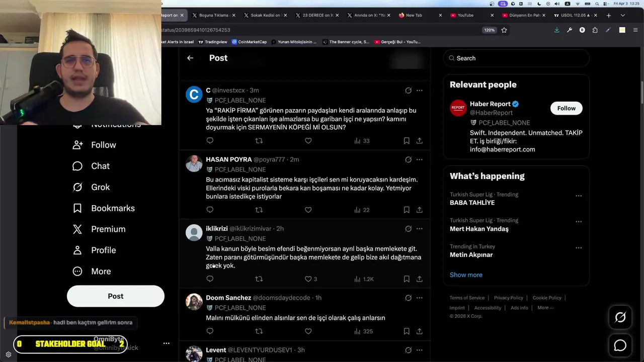Click the Search field
The width and height of the screenshot is (644, 362).
click(516, 58)
